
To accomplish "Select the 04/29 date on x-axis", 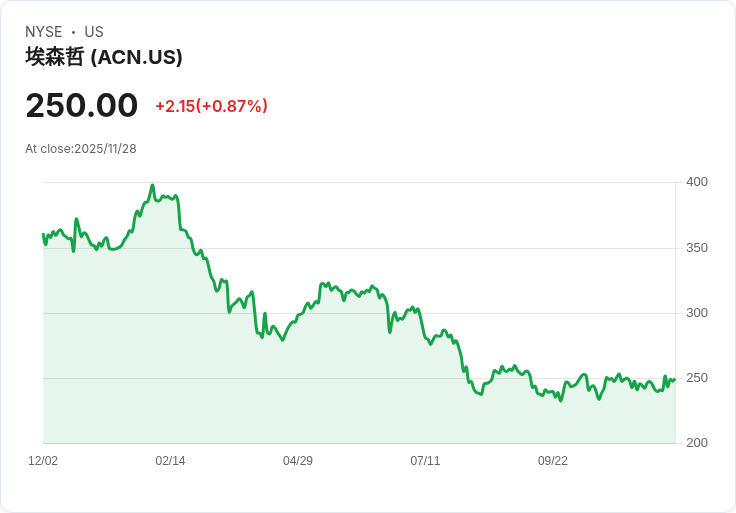I will pyautogui.click(x=298, y=460).
